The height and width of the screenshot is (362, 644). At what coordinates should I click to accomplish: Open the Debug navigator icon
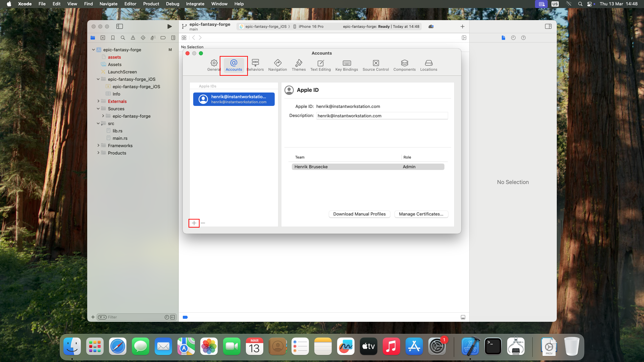tap(153, 38)
